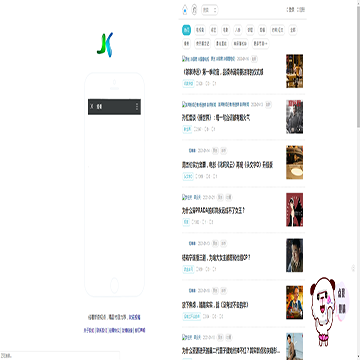360x360 pixels.
Task: Click the round icon beside the water-drop logo
Action: point(194,10)
